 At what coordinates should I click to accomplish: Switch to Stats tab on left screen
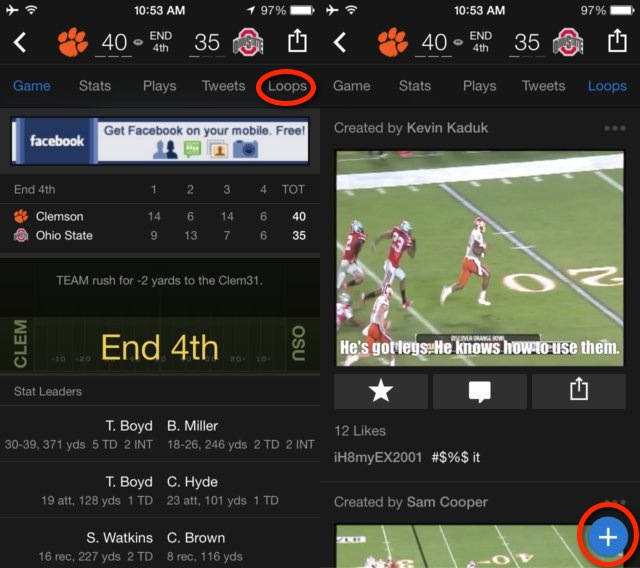coord(95,86)
